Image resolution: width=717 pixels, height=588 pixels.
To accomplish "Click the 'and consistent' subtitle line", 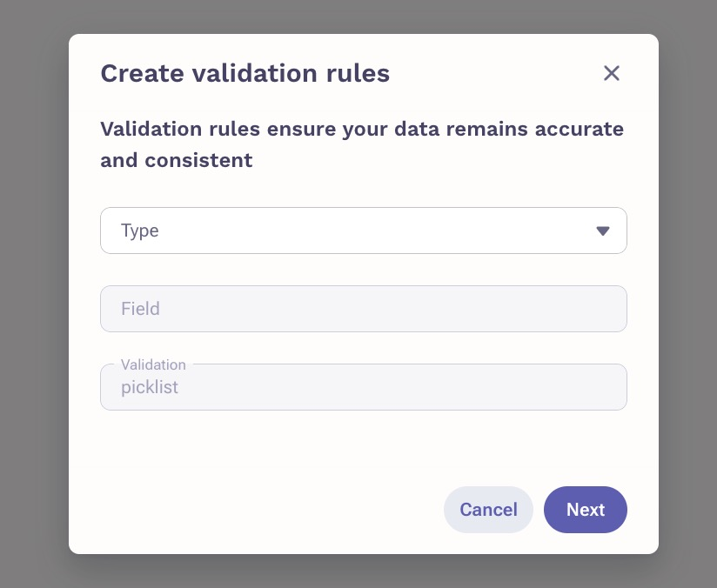I will pyautogui.click(x=177, y=161).
